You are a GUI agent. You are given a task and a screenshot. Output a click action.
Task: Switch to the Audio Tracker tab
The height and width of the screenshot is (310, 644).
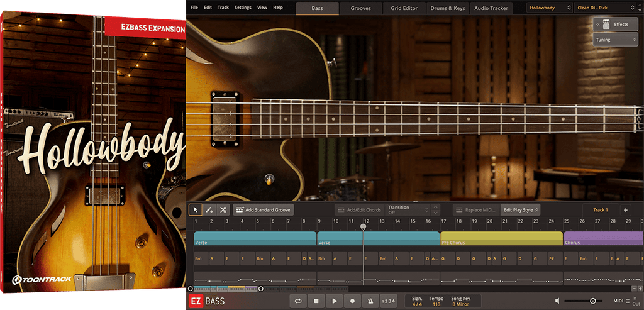(491, 8)
